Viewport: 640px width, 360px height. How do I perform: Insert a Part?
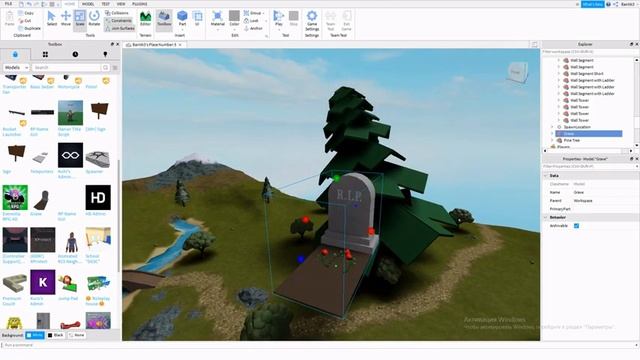click(182, 19)
